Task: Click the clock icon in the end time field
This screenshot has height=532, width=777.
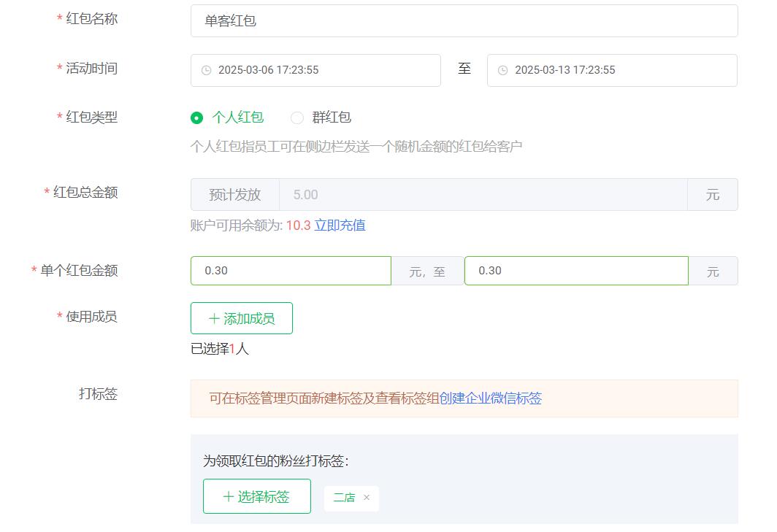Action: coord(502,71)
